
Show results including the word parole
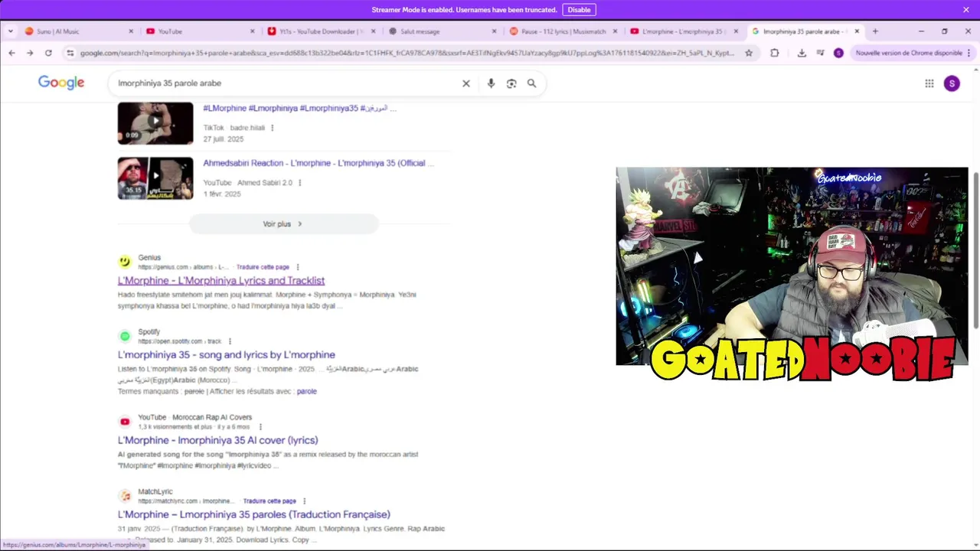click(306, 391)
